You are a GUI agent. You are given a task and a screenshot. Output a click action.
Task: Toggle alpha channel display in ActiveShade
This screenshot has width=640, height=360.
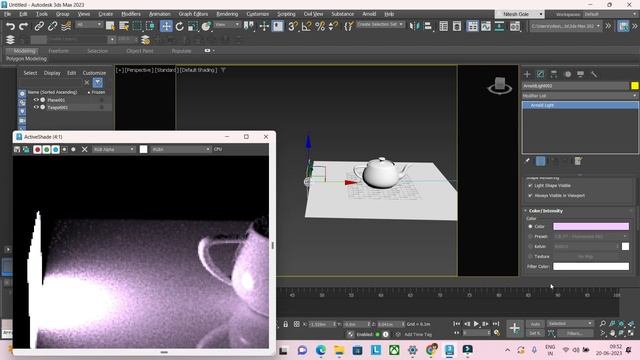coord(64,149)
